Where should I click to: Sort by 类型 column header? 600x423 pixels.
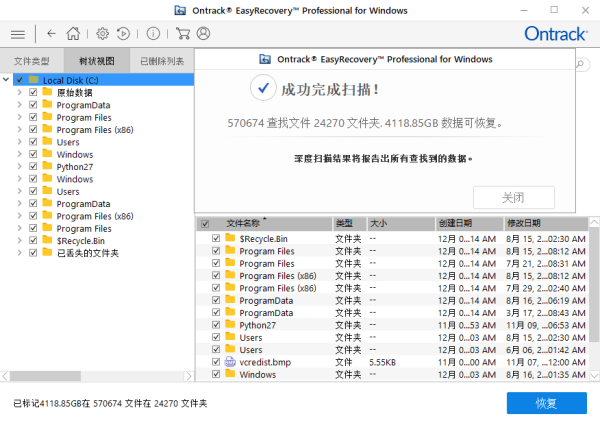tap(350, 224)
